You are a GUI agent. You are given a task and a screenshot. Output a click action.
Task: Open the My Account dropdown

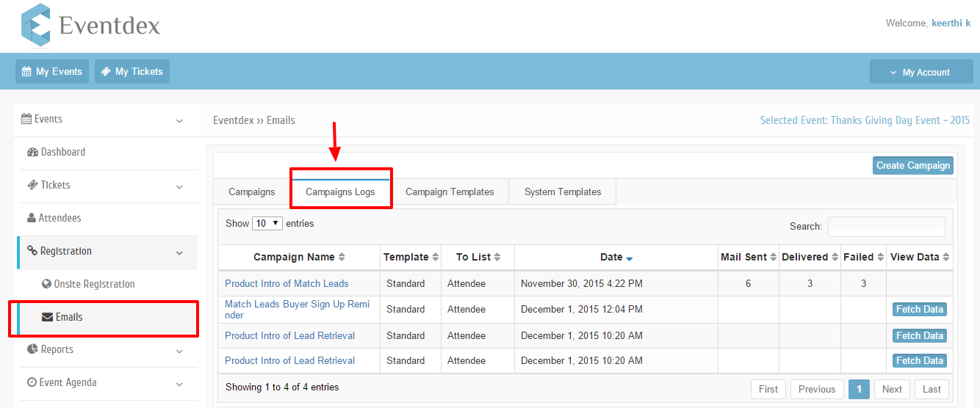click(921, 72)
